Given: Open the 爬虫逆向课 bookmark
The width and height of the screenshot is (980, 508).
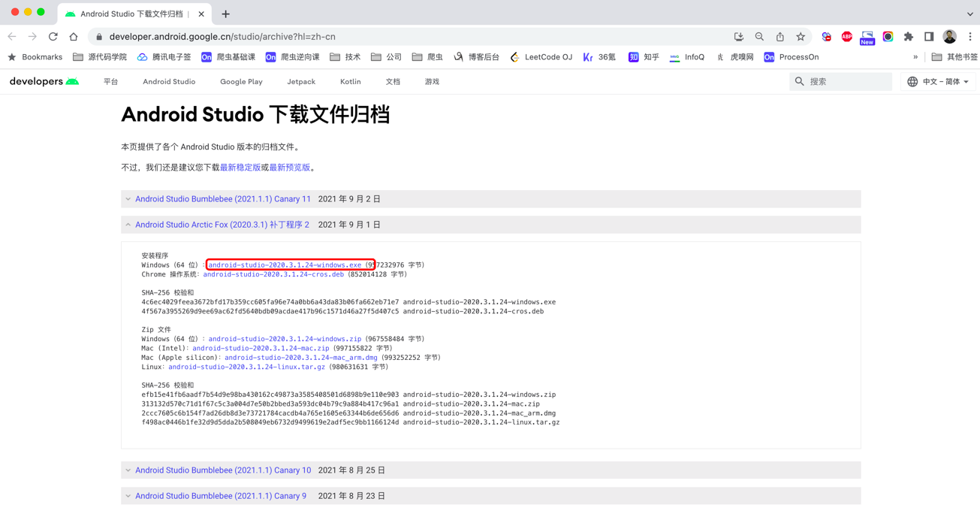Looking at the screenshot, I should 293,57.
